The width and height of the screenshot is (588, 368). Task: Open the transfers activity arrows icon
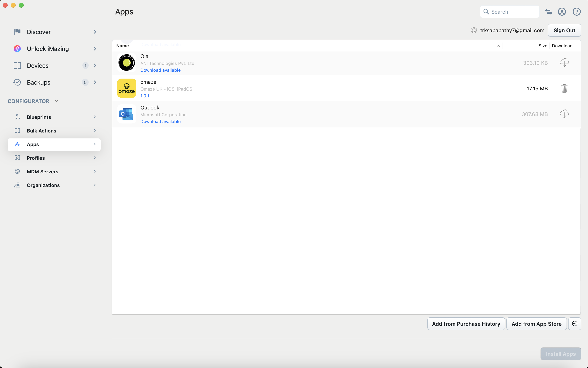(x=548, y=11)
